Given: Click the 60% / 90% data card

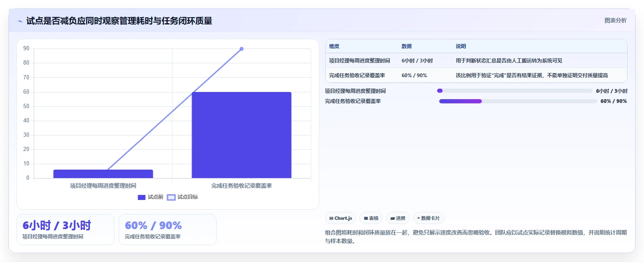Looking at the screenshot, I should (x=168, y=230).
